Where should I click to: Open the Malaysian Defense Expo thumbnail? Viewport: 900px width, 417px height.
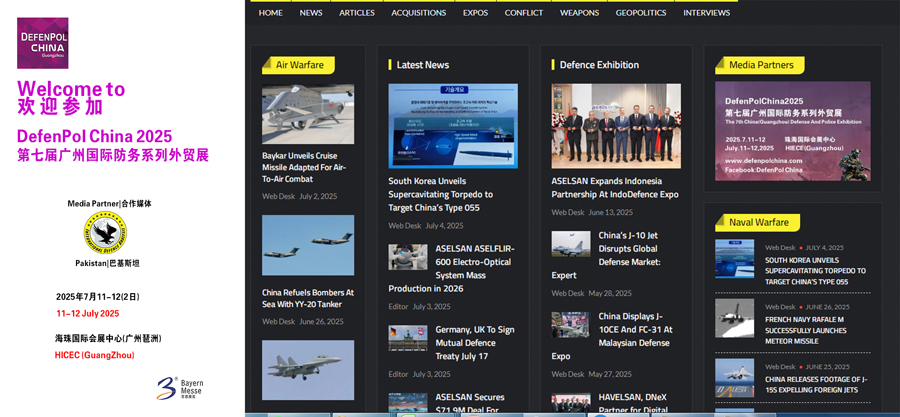571,325
